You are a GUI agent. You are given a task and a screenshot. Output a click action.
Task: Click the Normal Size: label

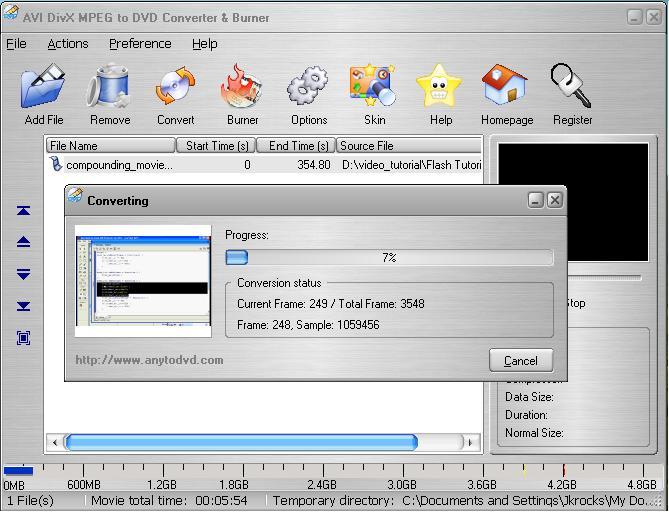pyautogui.click(x=534, y=433)
